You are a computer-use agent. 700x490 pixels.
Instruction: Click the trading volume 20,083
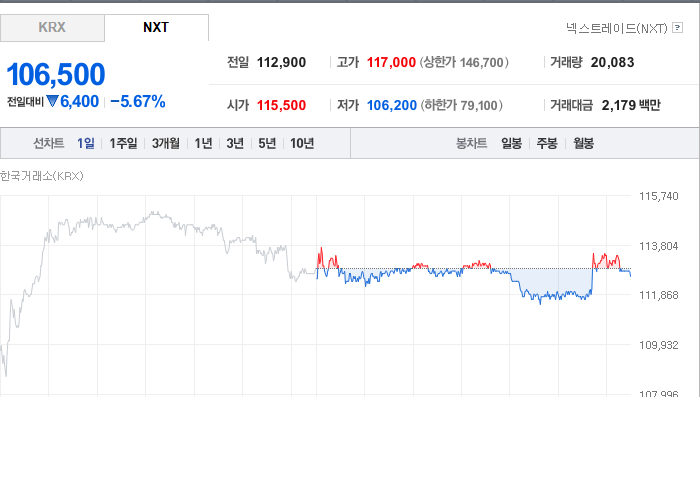pos(612,62)
